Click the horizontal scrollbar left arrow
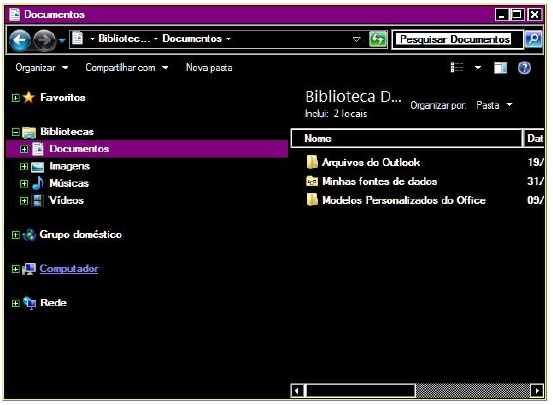 (297, 391)
